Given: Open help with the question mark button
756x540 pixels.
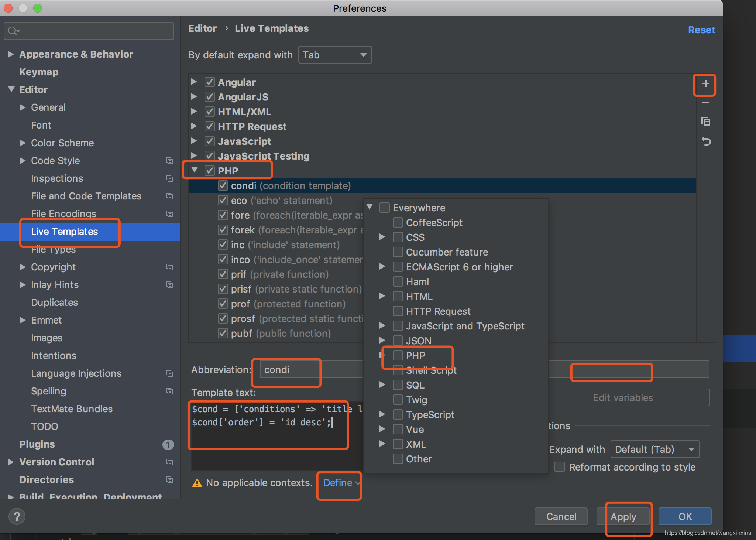Looking at the screenshot, I should point(17,516).
